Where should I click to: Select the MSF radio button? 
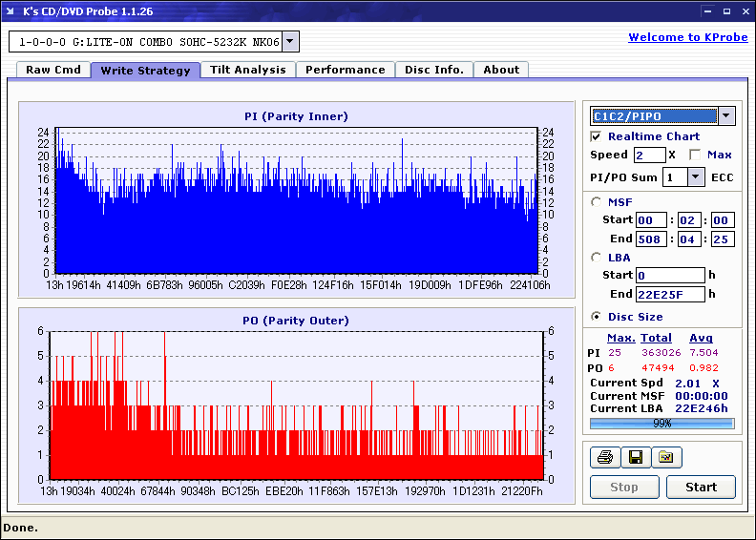pyautogui.click(x=597, y=201)
